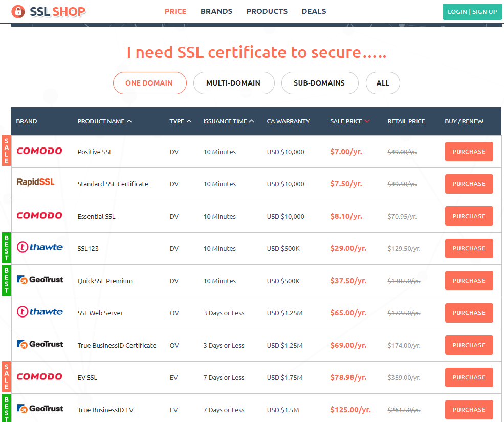Click the GeoTrust logo in QuickSSL Premium row
504x422 pixels.
pyautogui.click(x=40, y=280)
